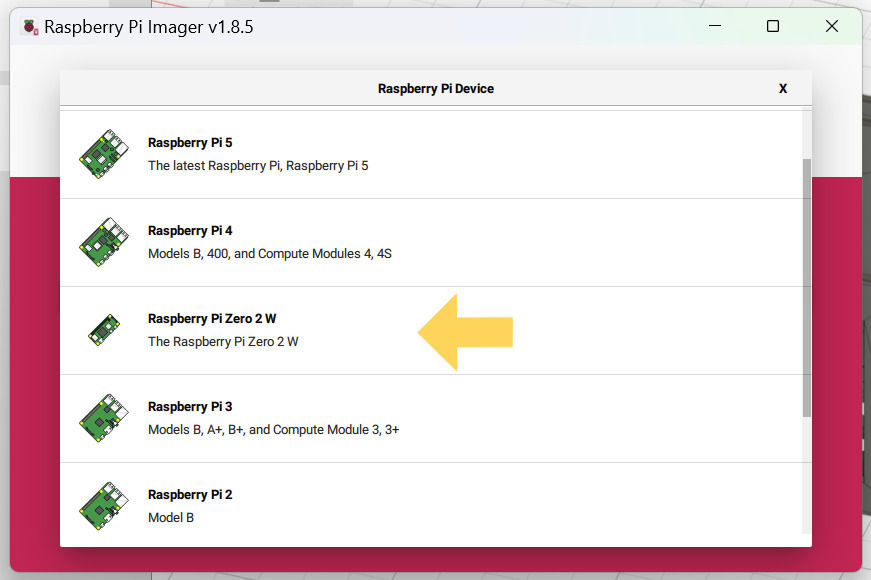Viewport: 871px width, 580px height.
Task: Click the device list vertical scrollbar
Action: coord(807,288)
